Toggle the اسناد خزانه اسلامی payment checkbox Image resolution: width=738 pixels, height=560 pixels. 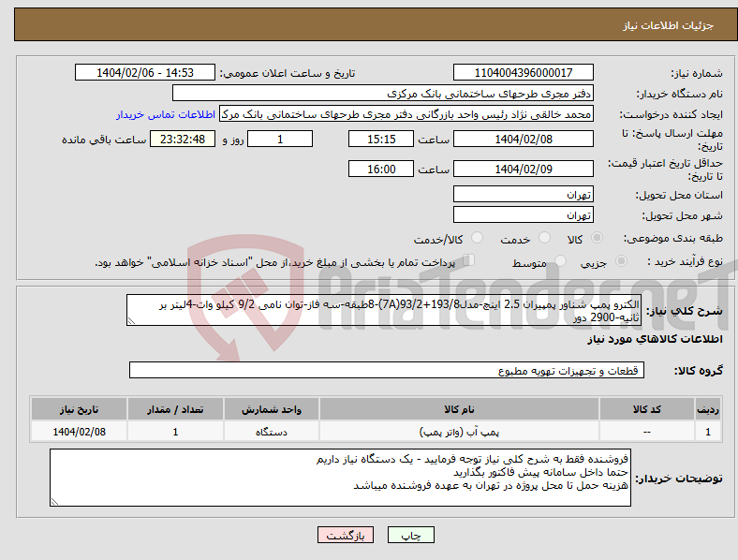[469, 259]
